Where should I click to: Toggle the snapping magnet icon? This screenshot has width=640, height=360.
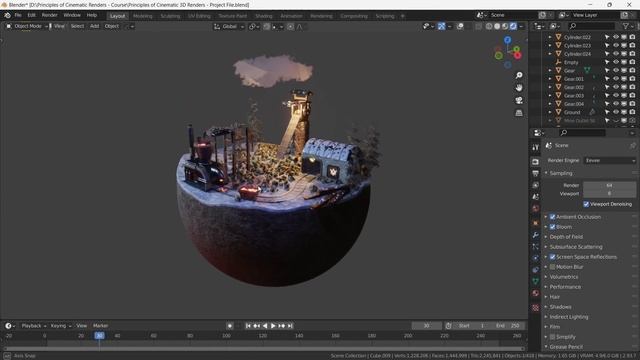267,27
